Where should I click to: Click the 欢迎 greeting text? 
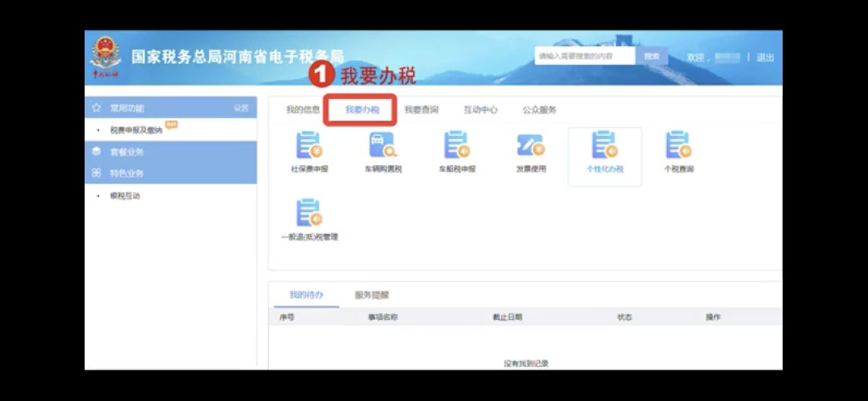694,58
